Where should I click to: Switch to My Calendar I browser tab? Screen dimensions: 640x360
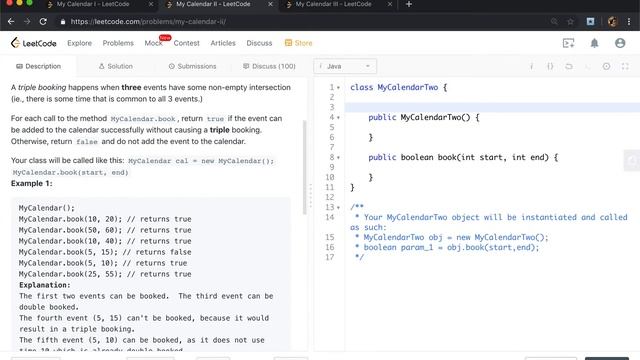[x=93, y=4]
